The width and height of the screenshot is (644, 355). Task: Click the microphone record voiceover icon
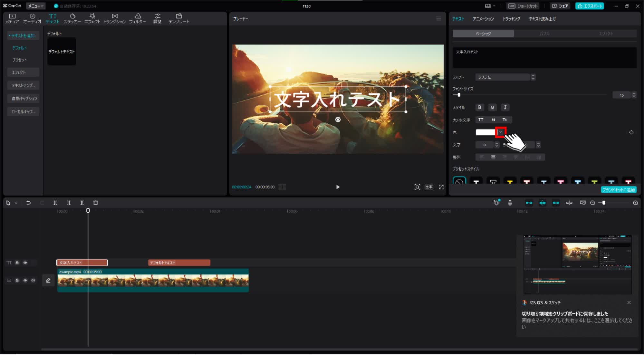[x=510, y=203]
